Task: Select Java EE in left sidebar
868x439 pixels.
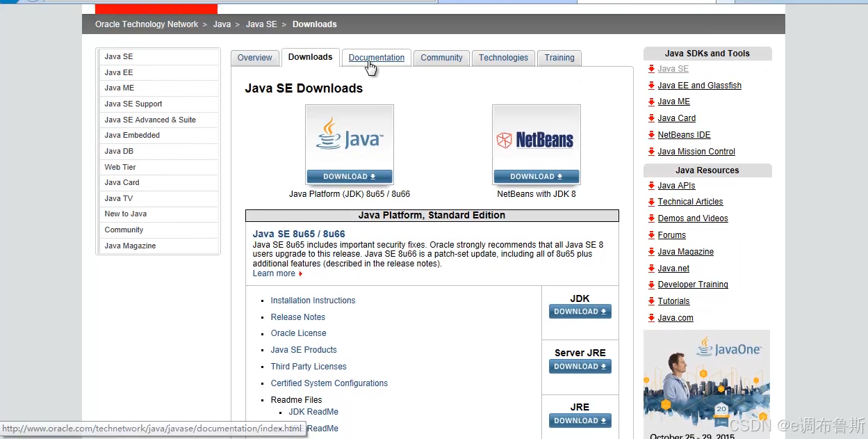Action: tap(159, 72)
